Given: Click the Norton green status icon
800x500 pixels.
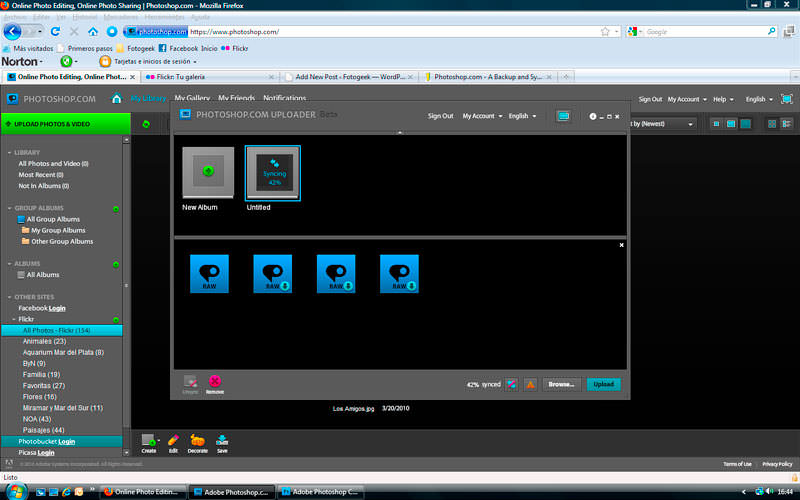Looking at the screenshot, I should 66,61.
